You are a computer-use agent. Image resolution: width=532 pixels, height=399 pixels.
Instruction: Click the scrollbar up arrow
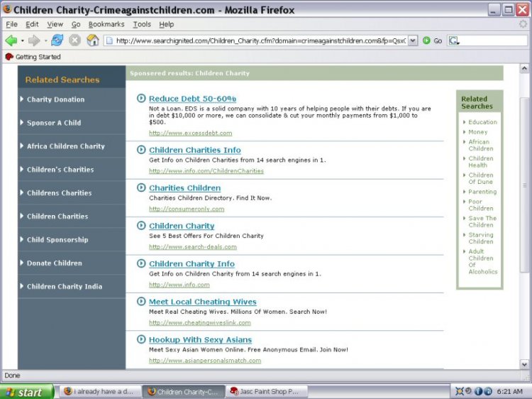[524, 68]
